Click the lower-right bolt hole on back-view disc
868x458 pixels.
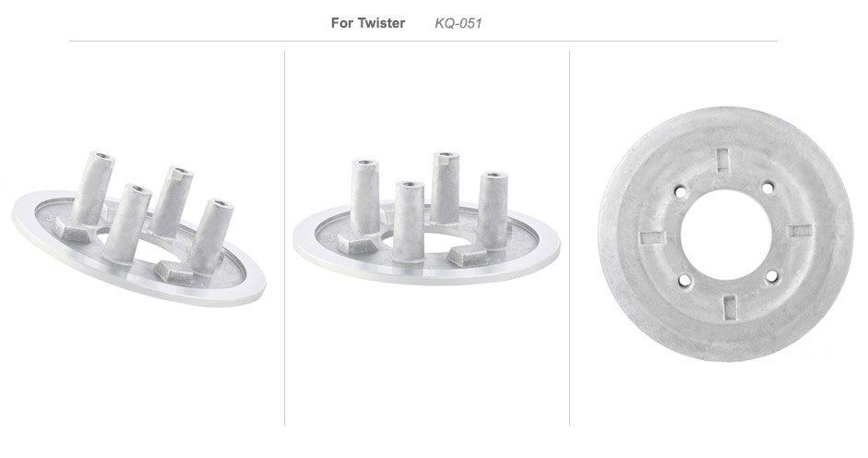[770, 277]
